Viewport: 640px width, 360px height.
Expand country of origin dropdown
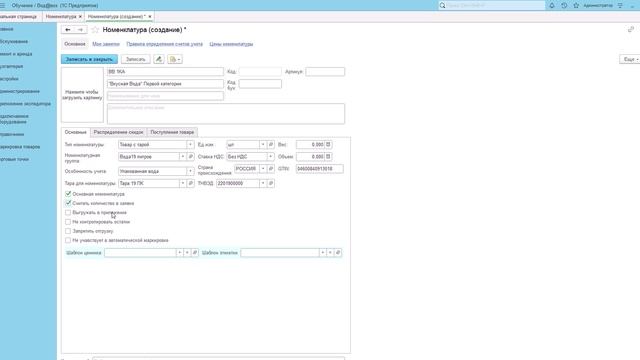click(263, 169)
